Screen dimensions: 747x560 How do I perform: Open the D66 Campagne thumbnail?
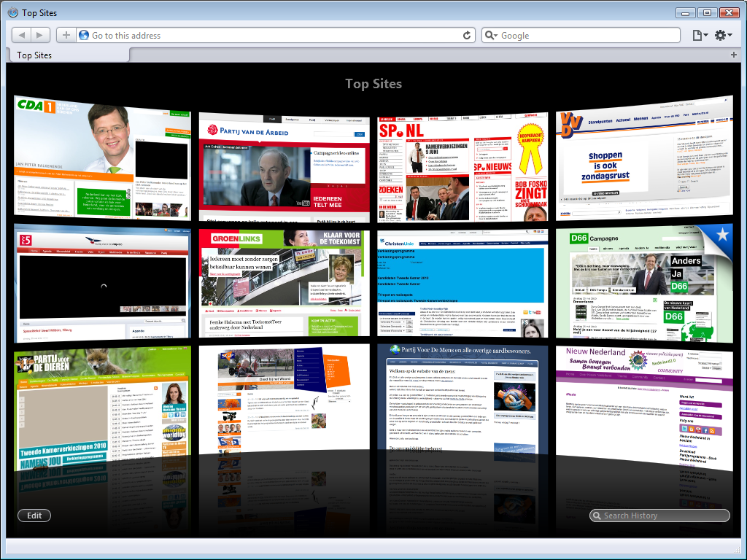(x=644, y=284)
